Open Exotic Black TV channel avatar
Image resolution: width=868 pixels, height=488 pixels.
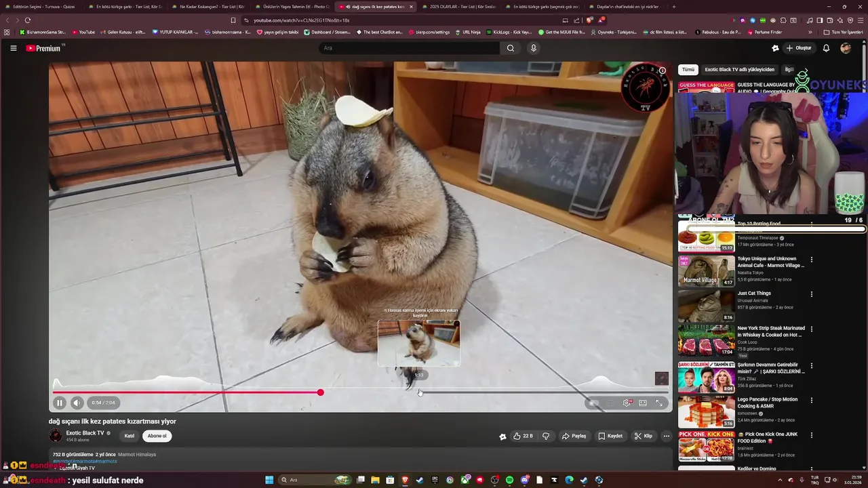click(56, 436)
